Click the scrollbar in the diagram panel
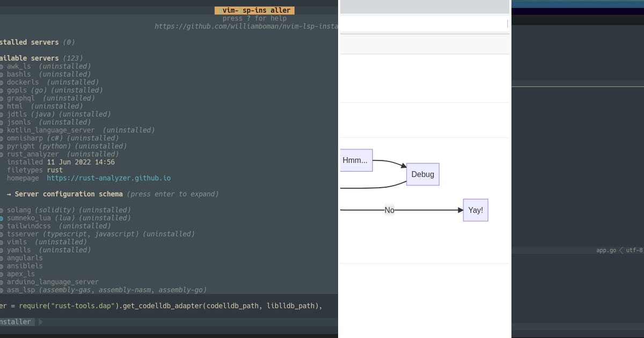 507,24
